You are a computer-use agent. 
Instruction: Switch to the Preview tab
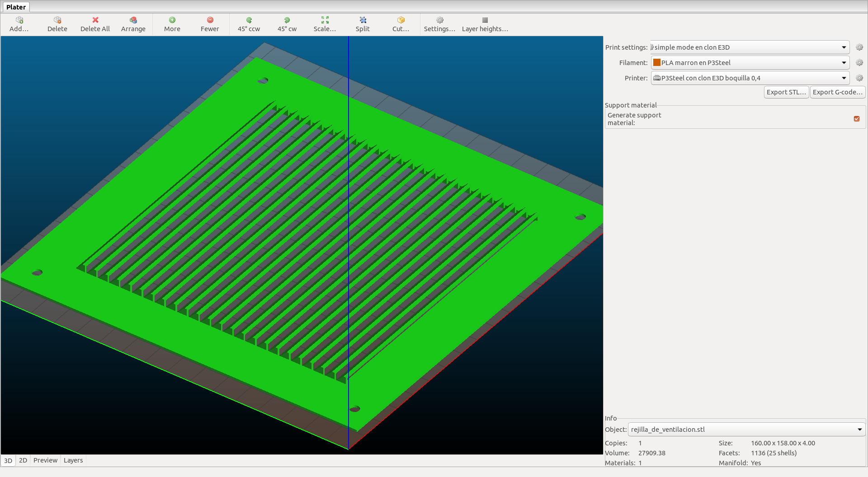[x=45, y=460]
